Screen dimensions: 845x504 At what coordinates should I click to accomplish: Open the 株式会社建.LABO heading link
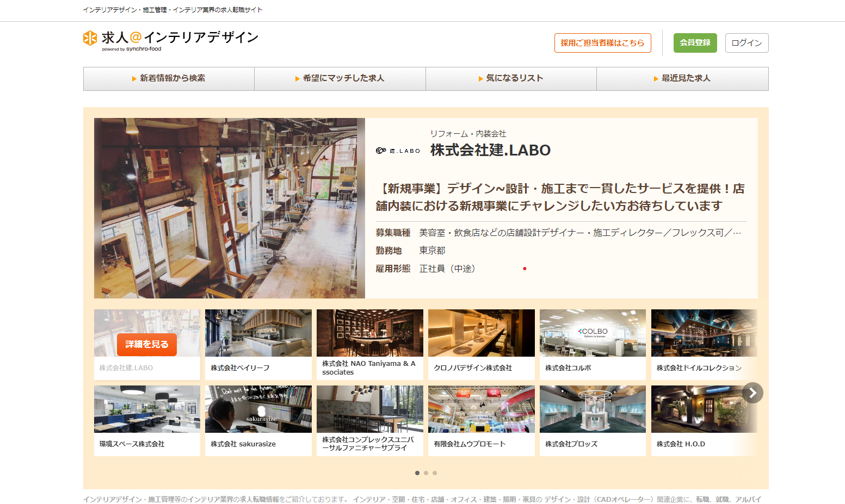[490, 150]
